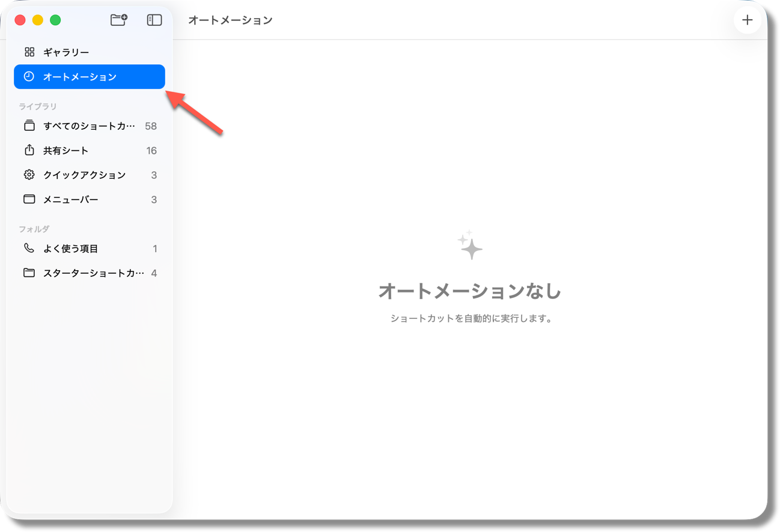The height and width of the screenshot is (532, 780).
Task: Click the phone icon beside よく使う項目
Action: 29,248
